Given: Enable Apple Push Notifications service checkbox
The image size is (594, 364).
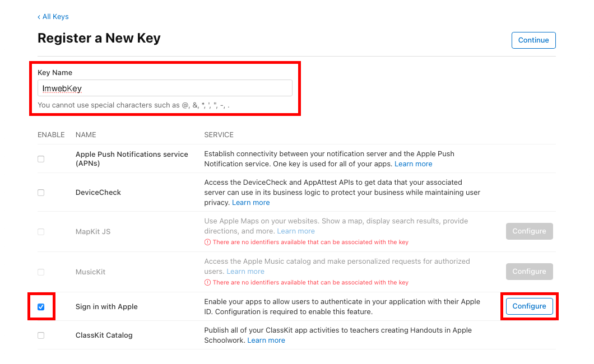Looking at the screenshot, I should [x=41, y=159].
